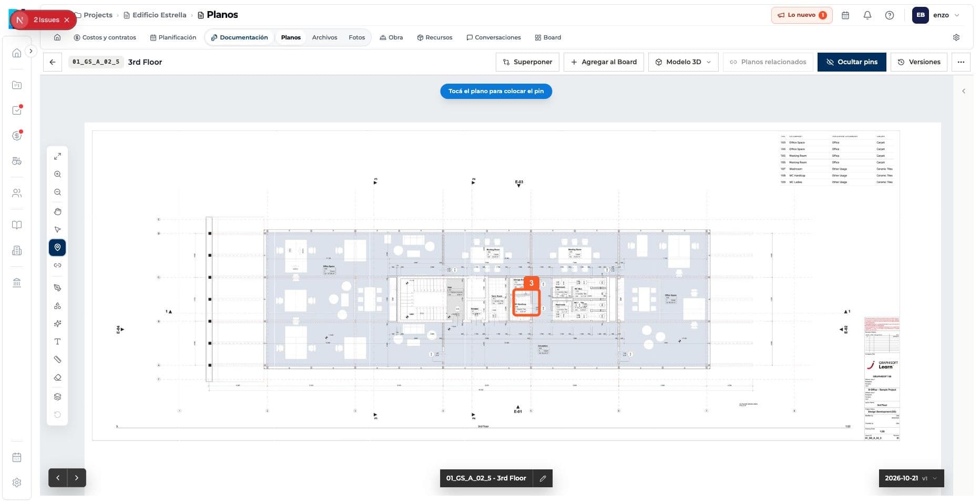Open settings gear beside navigation tabs
This screenshot has height=502, width=980.
point(956,37)
